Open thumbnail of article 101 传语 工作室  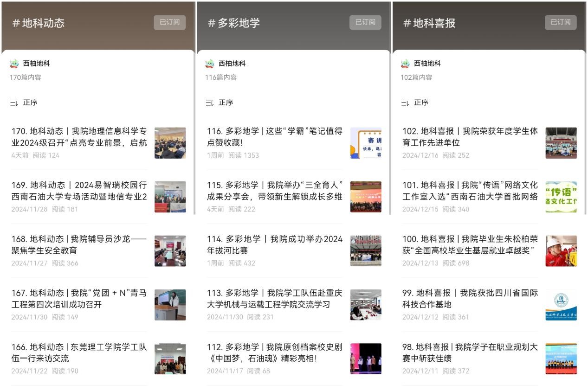click(x=561, y=197)
